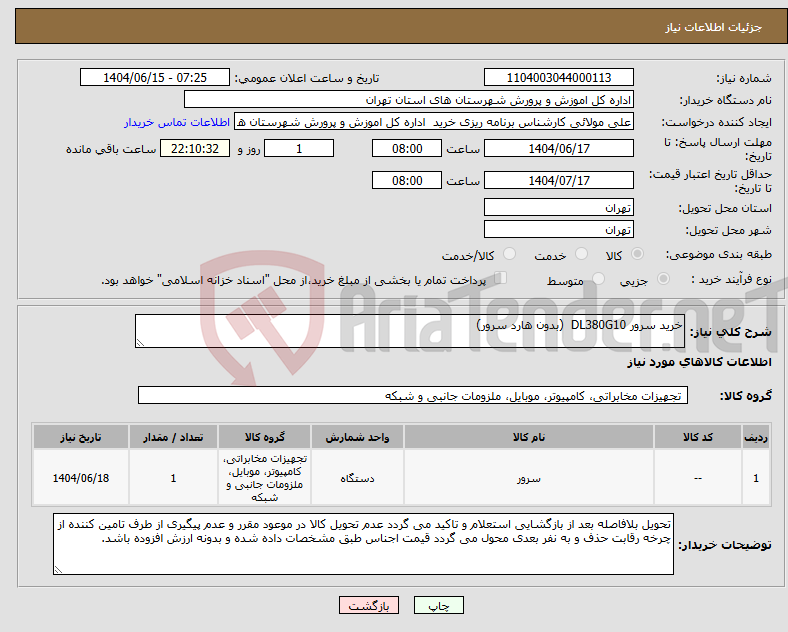
Task: Select the کالا radio button
Action: pos(637,254)
